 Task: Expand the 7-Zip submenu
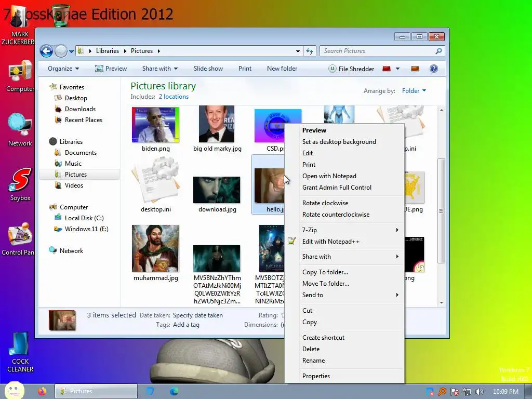point(344,230)
